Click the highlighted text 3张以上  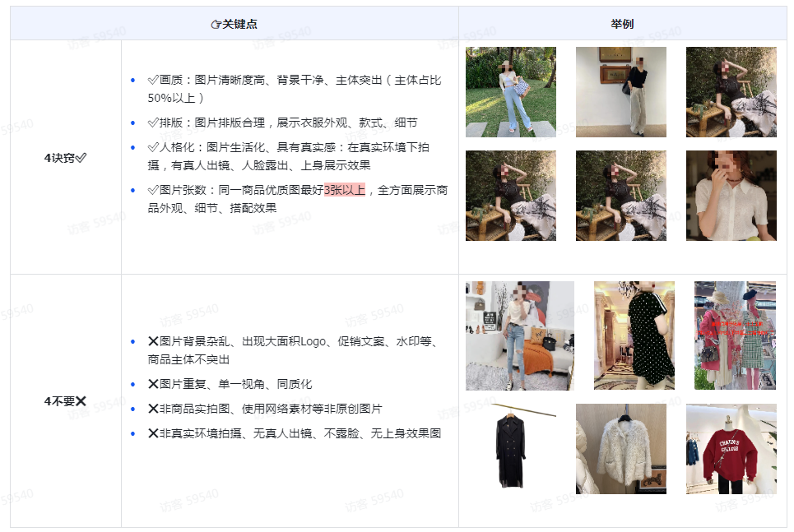click(x=345, y=187)
